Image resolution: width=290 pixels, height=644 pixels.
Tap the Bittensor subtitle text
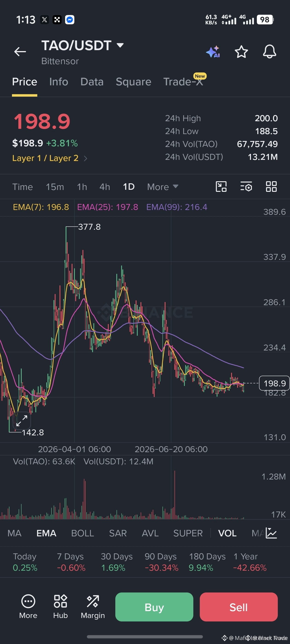click(x=60, y=61)
